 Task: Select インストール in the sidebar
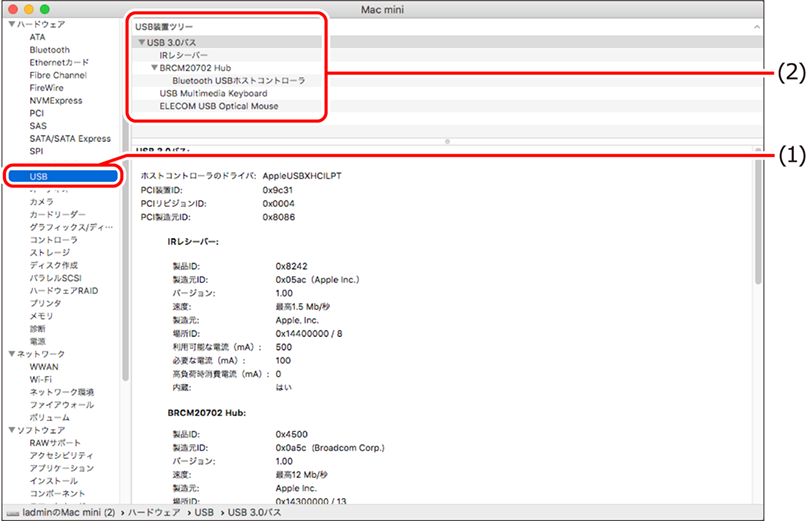point(54,481)
